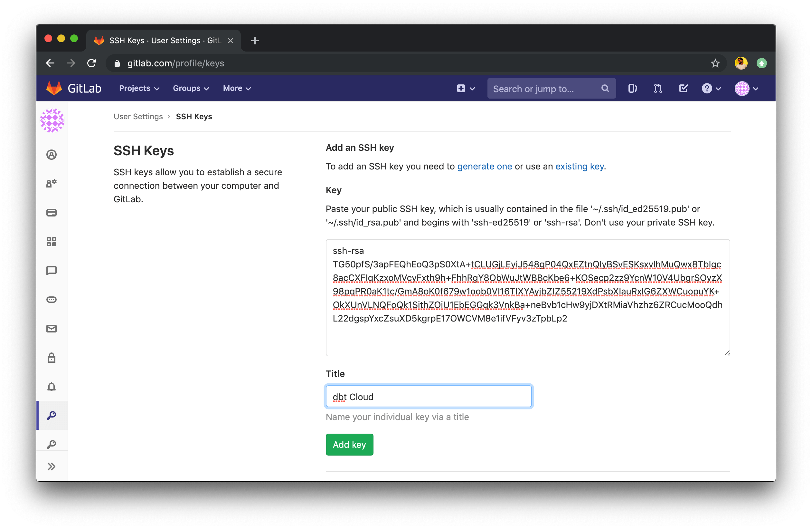Click inside the Title input field
The image size is (812, 529).
pyautogui.click(x=429, y=396)
